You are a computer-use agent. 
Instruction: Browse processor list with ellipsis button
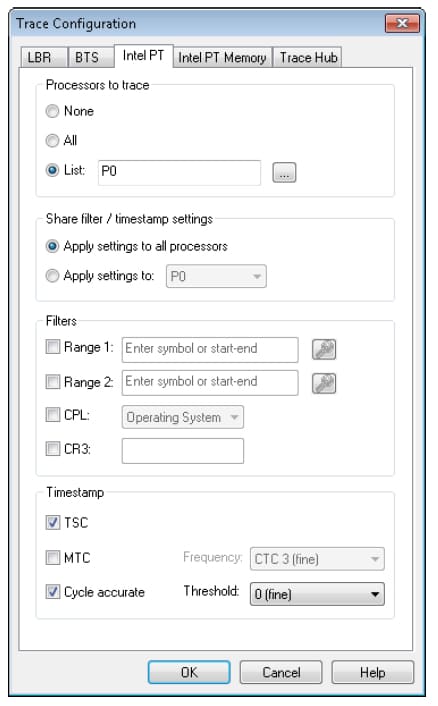click(x=284, y=172)
